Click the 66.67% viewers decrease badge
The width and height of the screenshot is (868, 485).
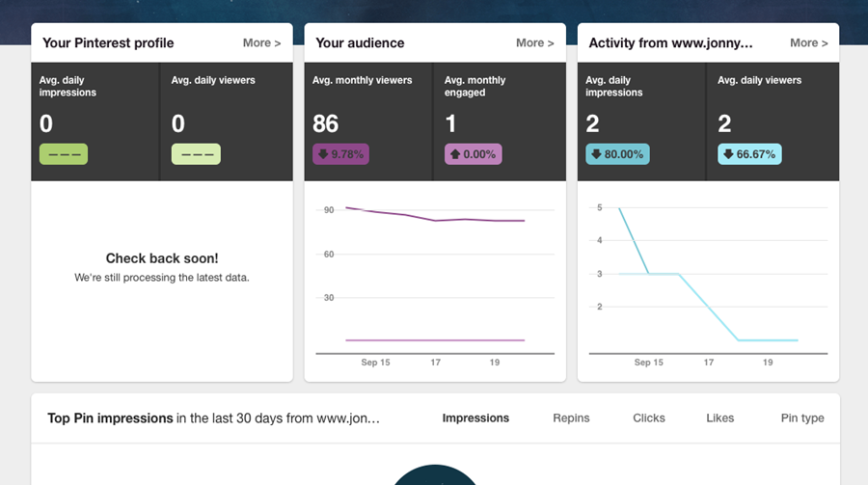click(749, 154)
